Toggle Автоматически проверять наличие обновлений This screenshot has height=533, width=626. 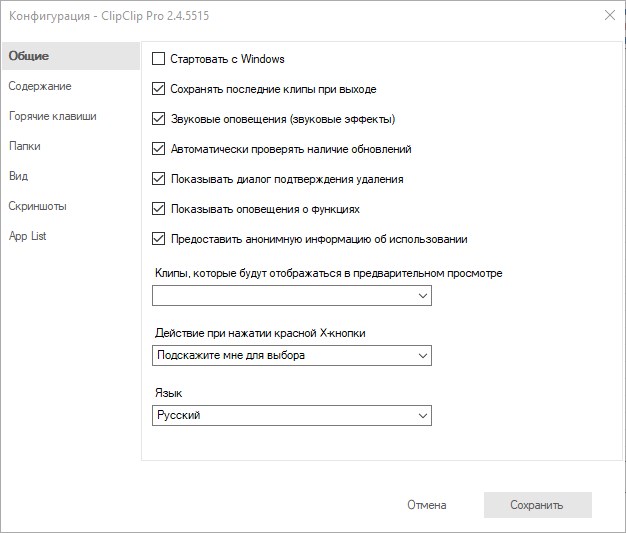(158, 149)
